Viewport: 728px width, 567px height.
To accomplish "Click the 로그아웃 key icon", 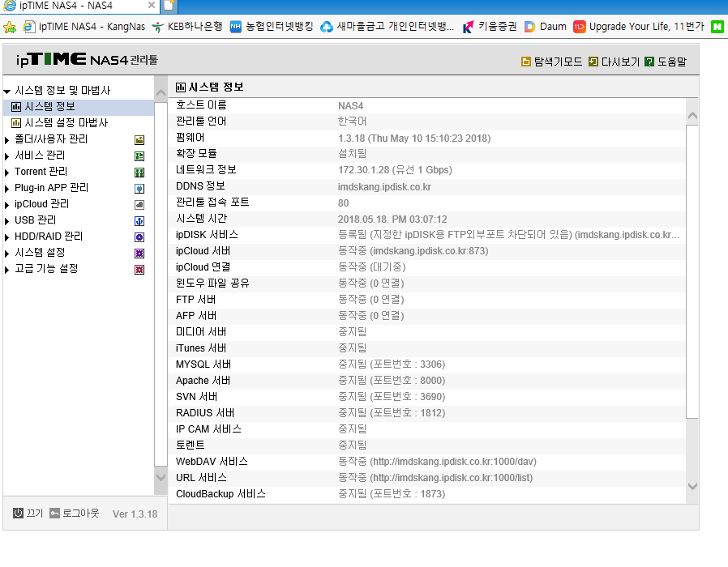I will (x=55, y=513).
